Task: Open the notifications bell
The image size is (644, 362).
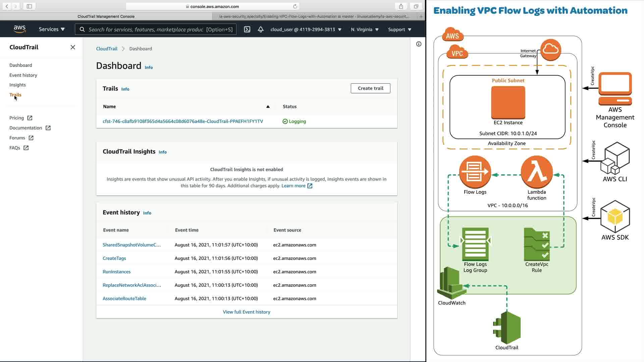Action: pyautogui.click(x=261, y=29)
